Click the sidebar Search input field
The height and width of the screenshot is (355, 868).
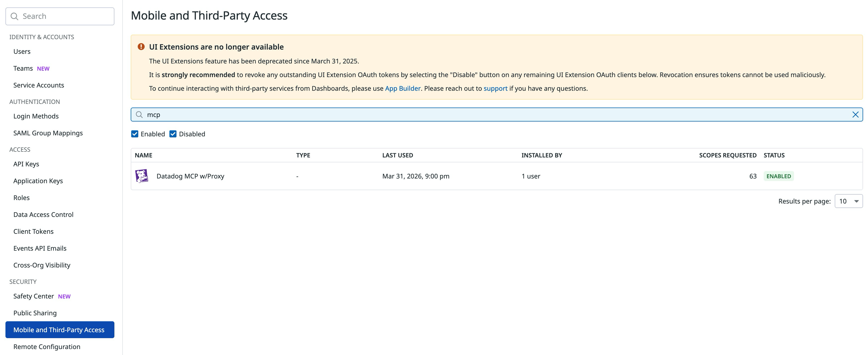pyautogui.click(x=61, y=16)
